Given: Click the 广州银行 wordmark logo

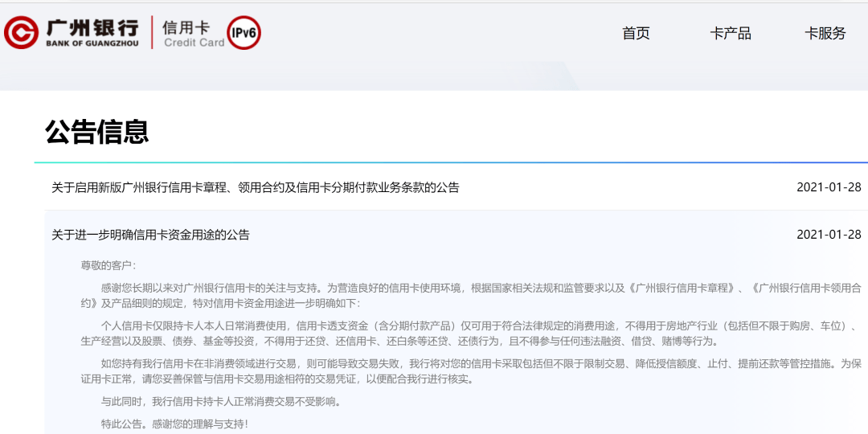Looking at the screenshot, I should (92, 27).
